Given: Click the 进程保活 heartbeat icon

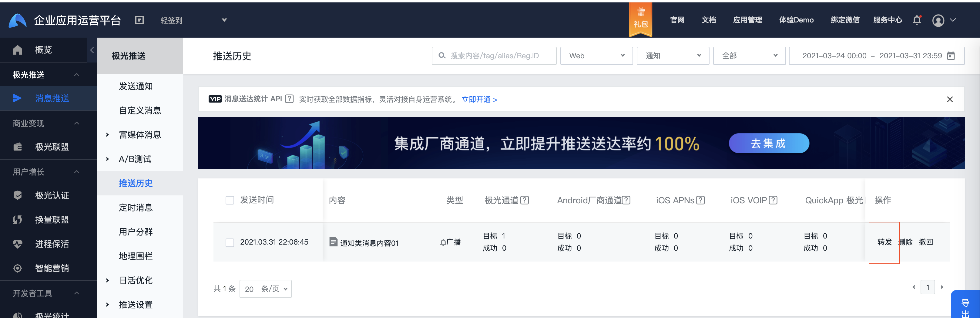Looking at the screenshot, I should click(x=18, y=244).
